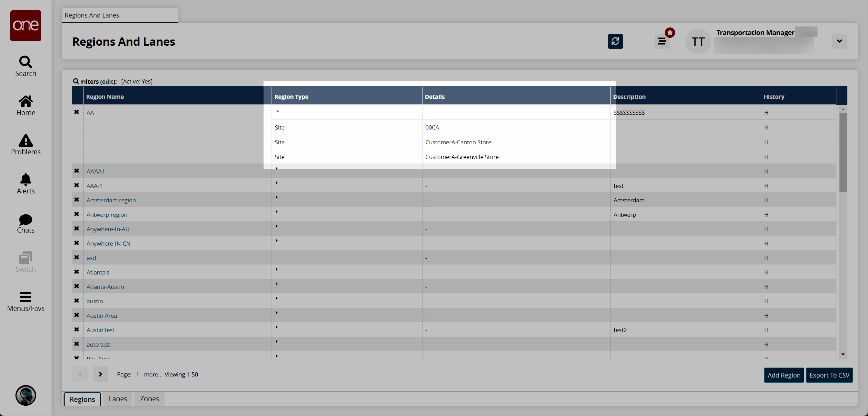Select the 00CA detail cell
868x416 pixels.
tap(516, 127)
